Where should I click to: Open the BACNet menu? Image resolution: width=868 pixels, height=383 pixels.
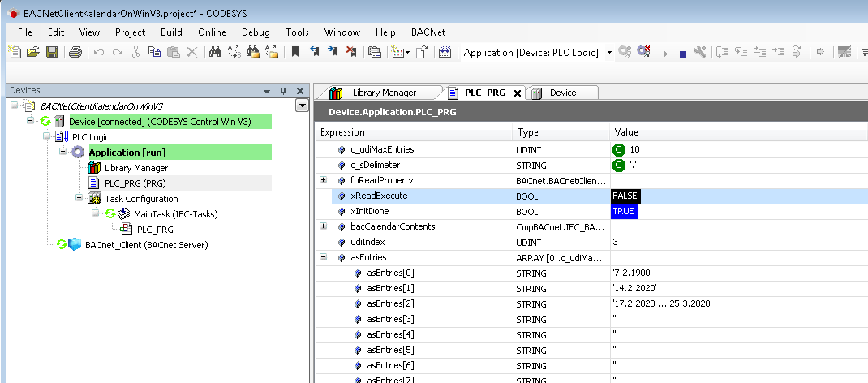(428, 32)
